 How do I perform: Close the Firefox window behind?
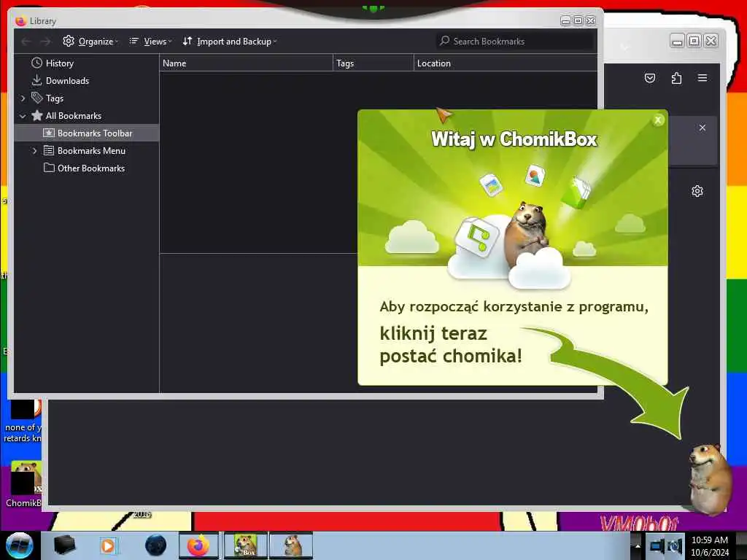[711, 42]
